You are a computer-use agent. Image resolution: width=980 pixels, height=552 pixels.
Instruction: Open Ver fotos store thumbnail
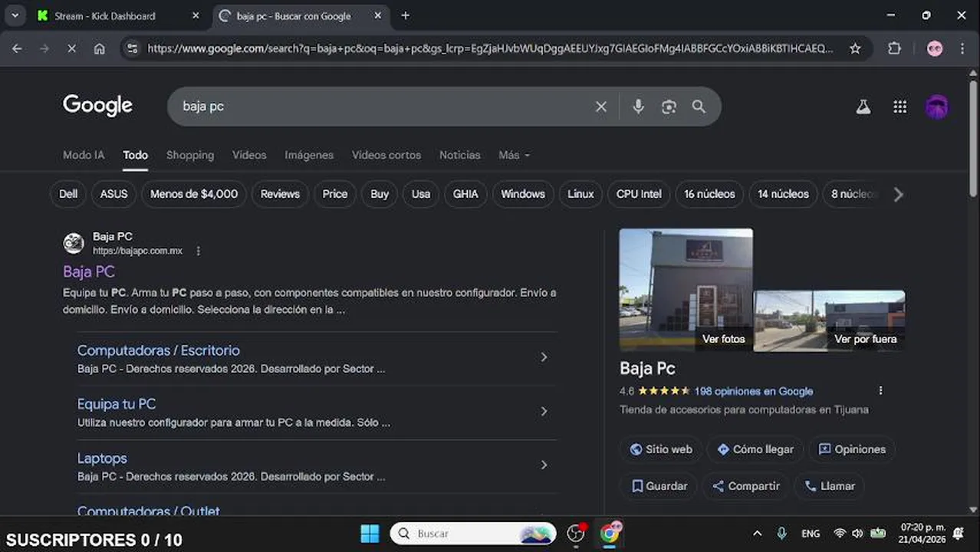pos(686,290)
